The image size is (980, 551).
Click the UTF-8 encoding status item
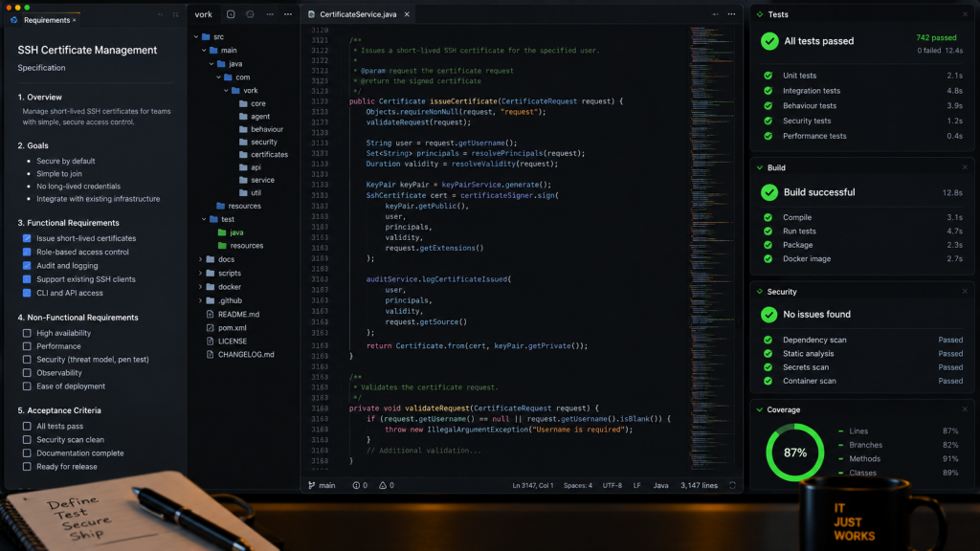click(612, 485)
